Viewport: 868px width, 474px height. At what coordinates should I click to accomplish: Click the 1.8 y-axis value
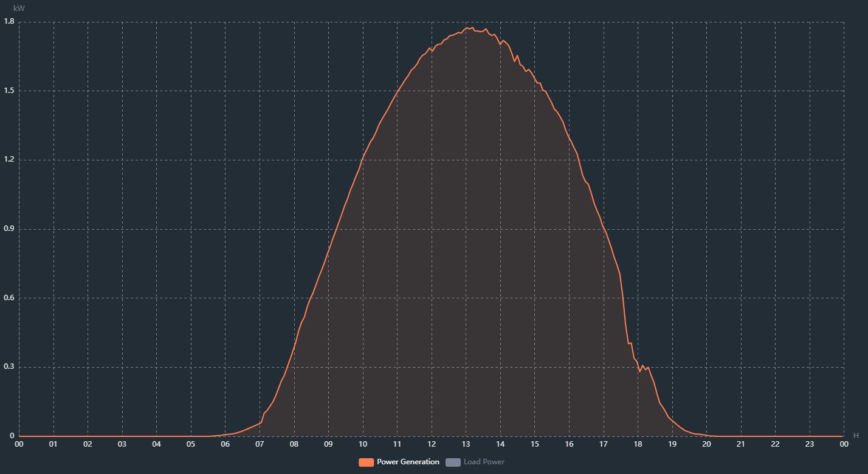(x=9, y=21)
